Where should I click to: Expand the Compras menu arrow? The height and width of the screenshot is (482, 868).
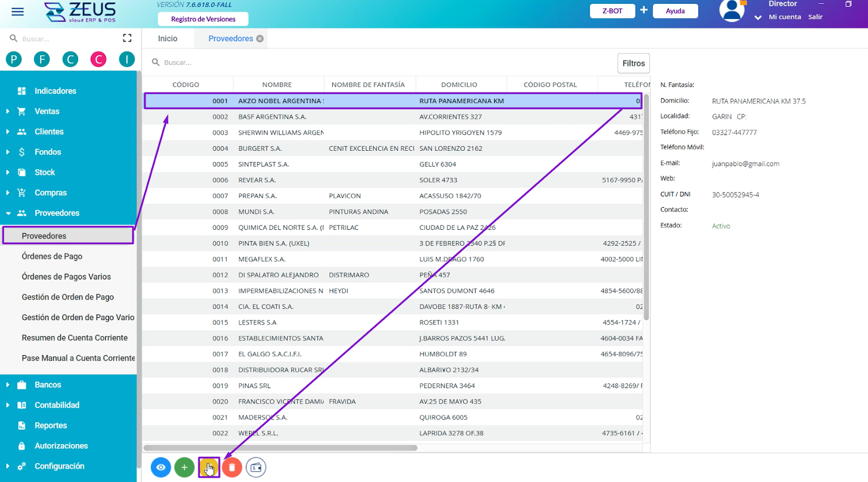8,192
